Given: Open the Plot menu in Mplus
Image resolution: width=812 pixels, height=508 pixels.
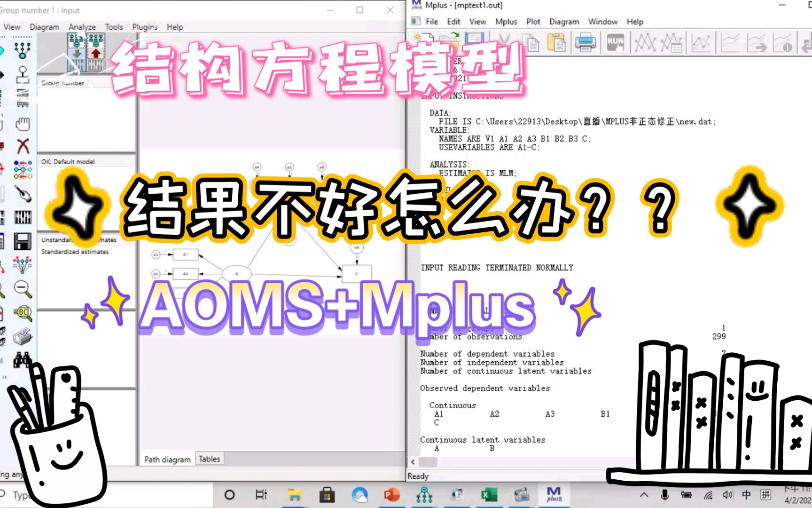Looking at the screenshot, I should [x=533, y=21].
